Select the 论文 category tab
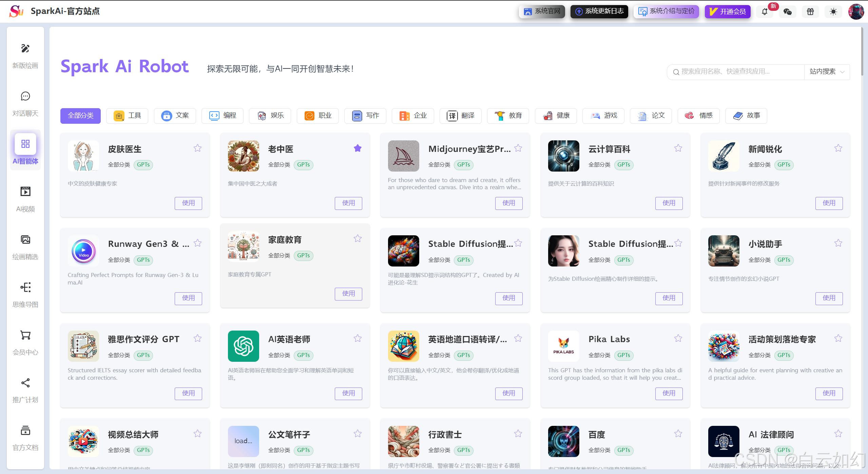Image resolution: width=868 pixels, height=474 pixels. coord(651,116)
